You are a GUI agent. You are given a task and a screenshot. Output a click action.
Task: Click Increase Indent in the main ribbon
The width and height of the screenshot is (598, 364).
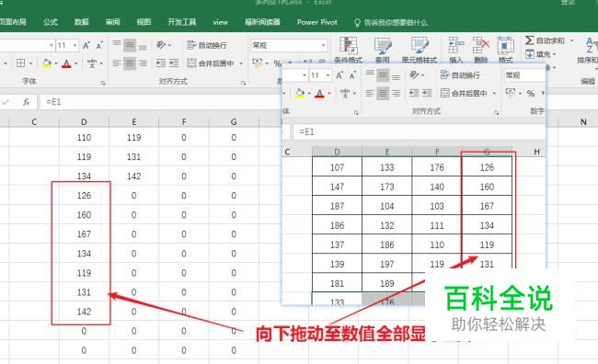click(174, 63)
